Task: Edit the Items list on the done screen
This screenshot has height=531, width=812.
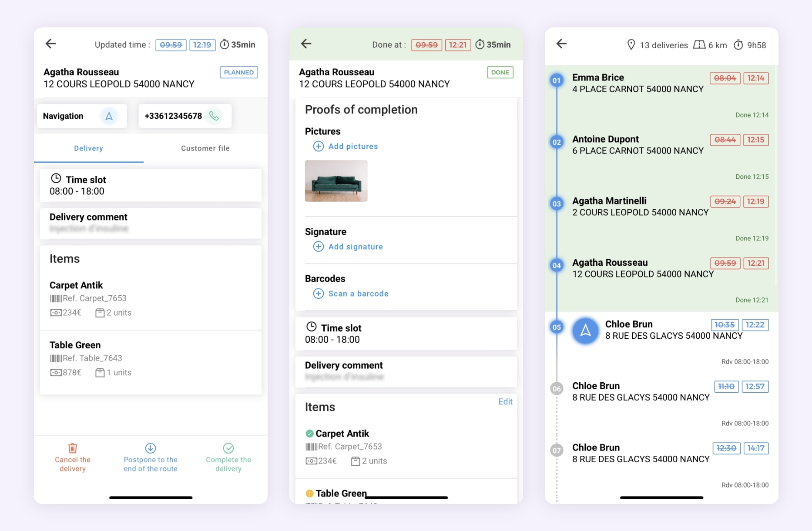Action: pos(505,402)
